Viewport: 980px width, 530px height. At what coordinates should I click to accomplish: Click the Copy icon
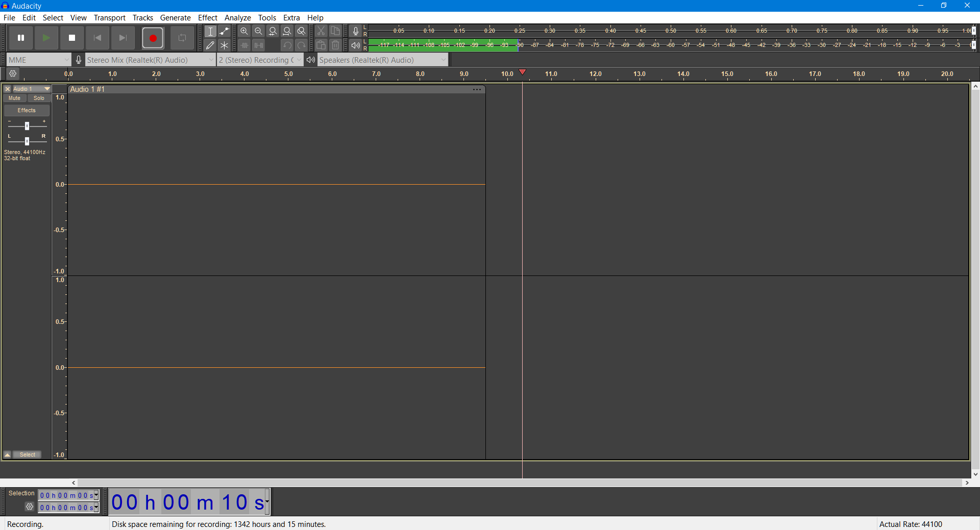pyautogui.click(x=335, y=31)
